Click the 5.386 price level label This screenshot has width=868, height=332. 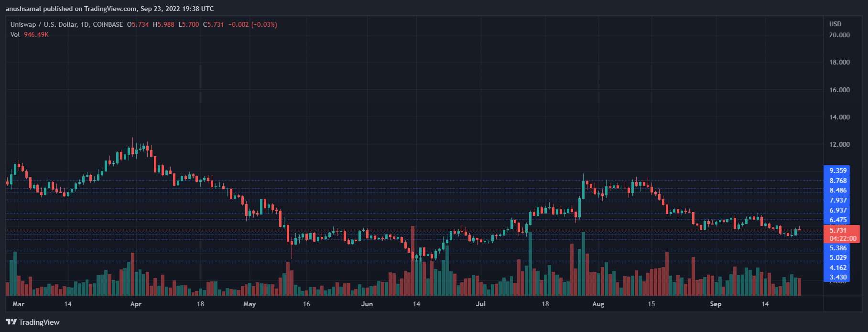pyautogui.click(x=838, y=248)
